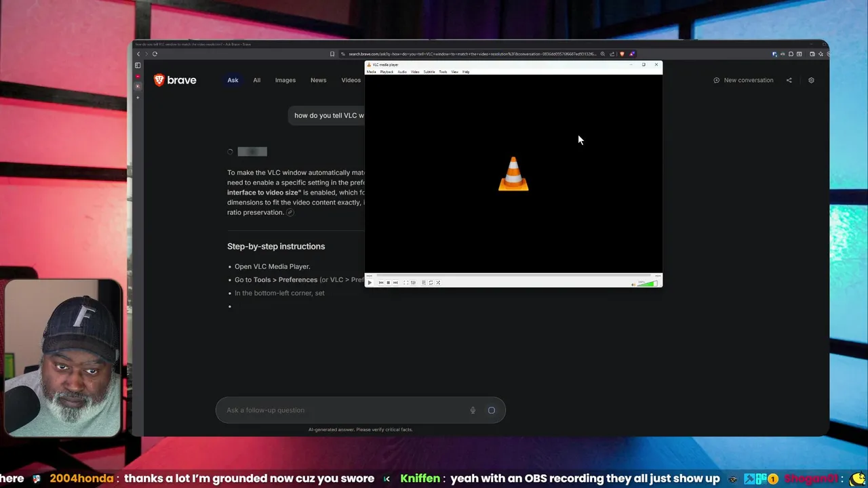Open VLC Audio menu
The width and height of the screenshot is (868, 488).
tap(402, 72)
